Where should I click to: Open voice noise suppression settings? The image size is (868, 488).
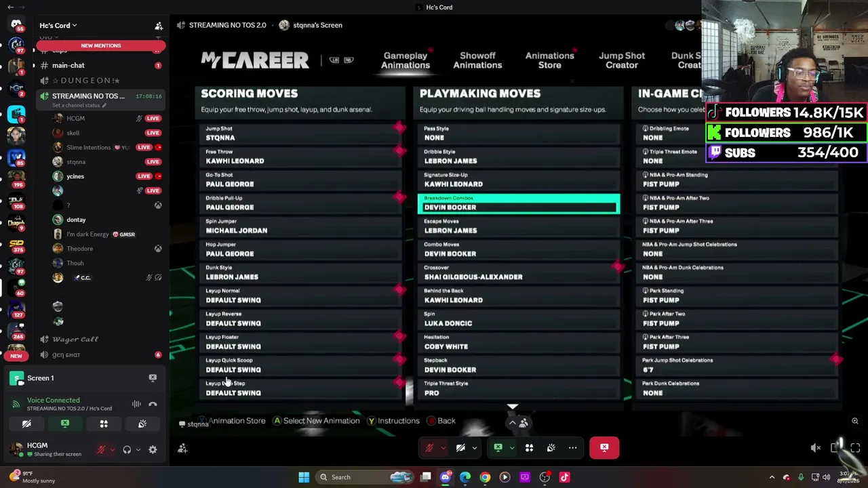[136, 405]
